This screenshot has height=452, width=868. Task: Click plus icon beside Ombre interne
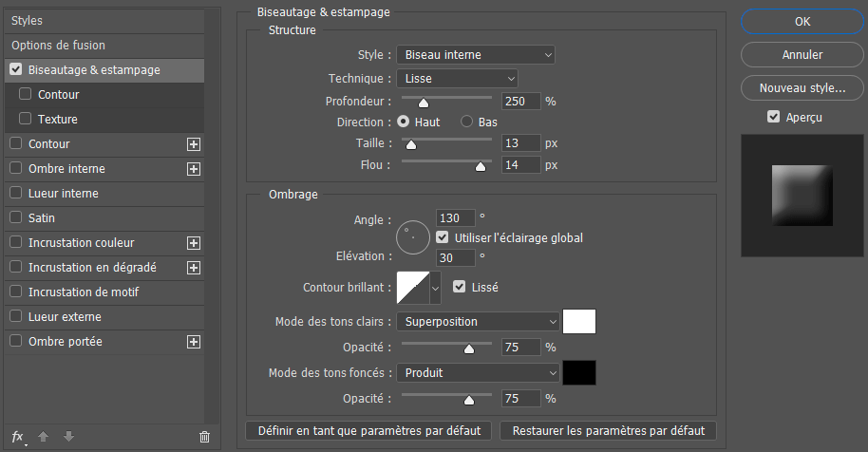[x=194, y=169]
